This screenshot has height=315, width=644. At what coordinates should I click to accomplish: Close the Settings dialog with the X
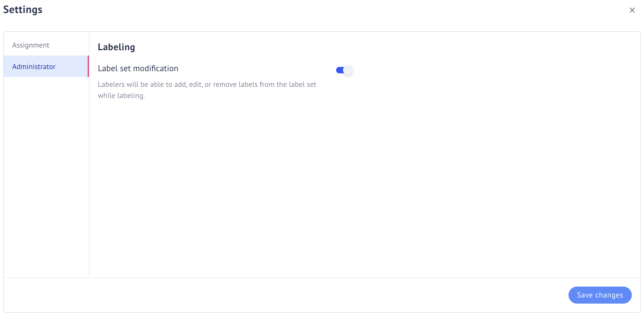(x=632, y=10)
